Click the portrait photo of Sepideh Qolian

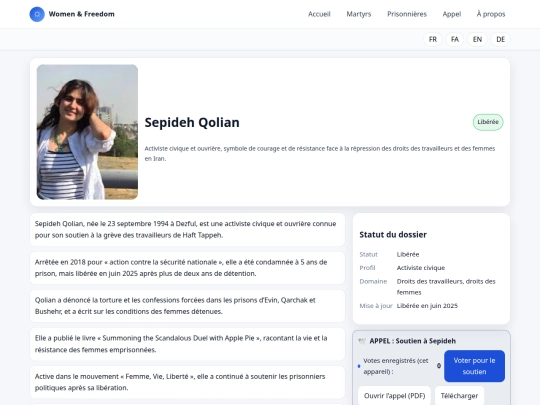[87, 132]
